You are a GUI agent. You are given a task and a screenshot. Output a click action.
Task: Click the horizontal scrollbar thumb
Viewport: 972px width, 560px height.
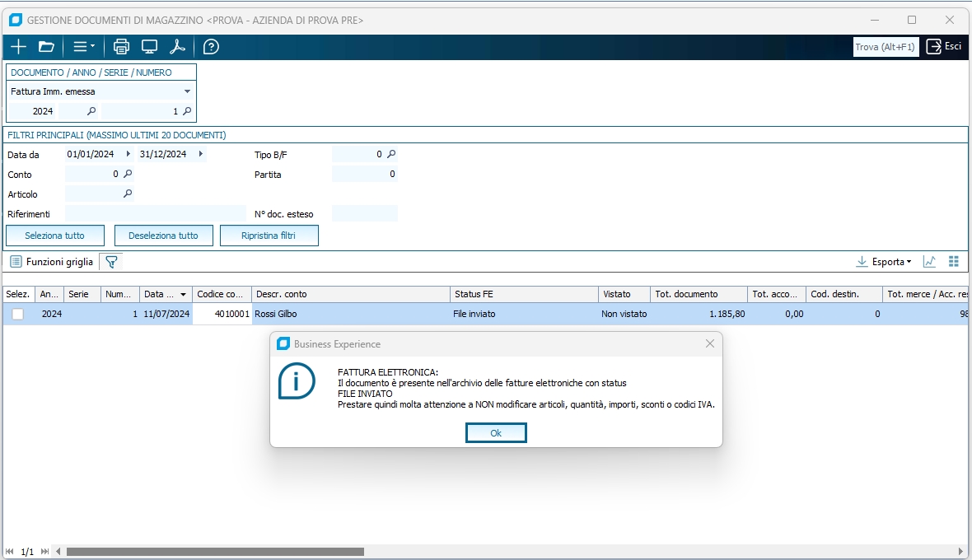click(215, 551)
